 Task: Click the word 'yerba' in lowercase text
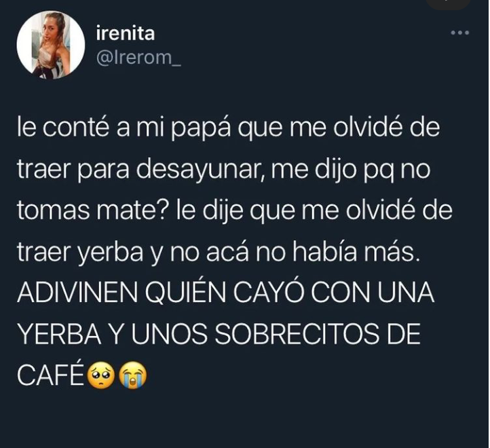click(111, 253)
